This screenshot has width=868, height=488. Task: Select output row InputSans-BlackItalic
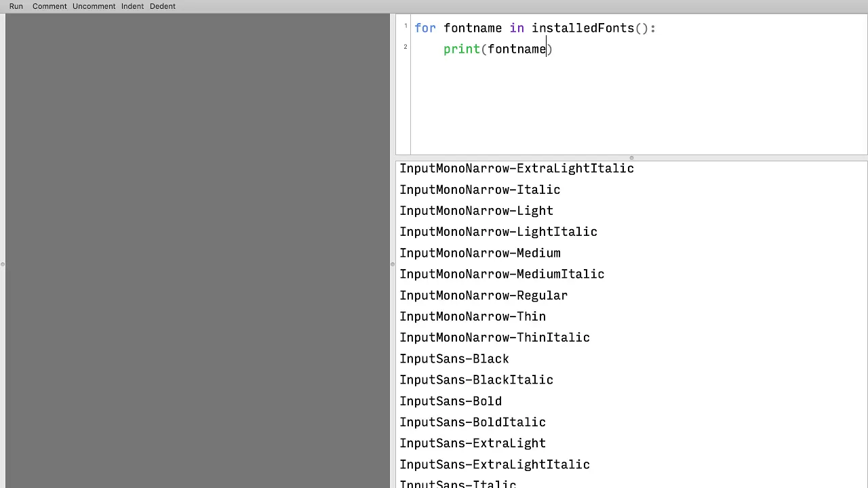click(477, 380)
